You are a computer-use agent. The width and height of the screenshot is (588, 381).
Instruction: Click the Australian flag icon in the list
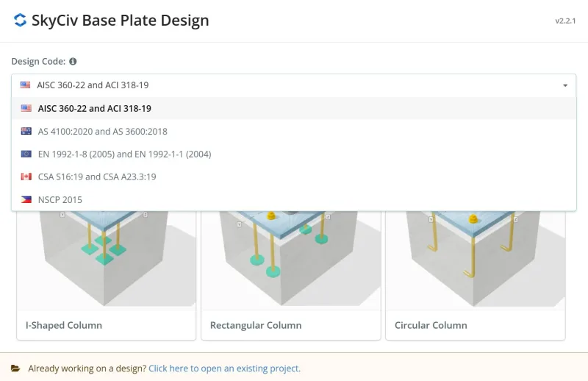coord(26,132)
